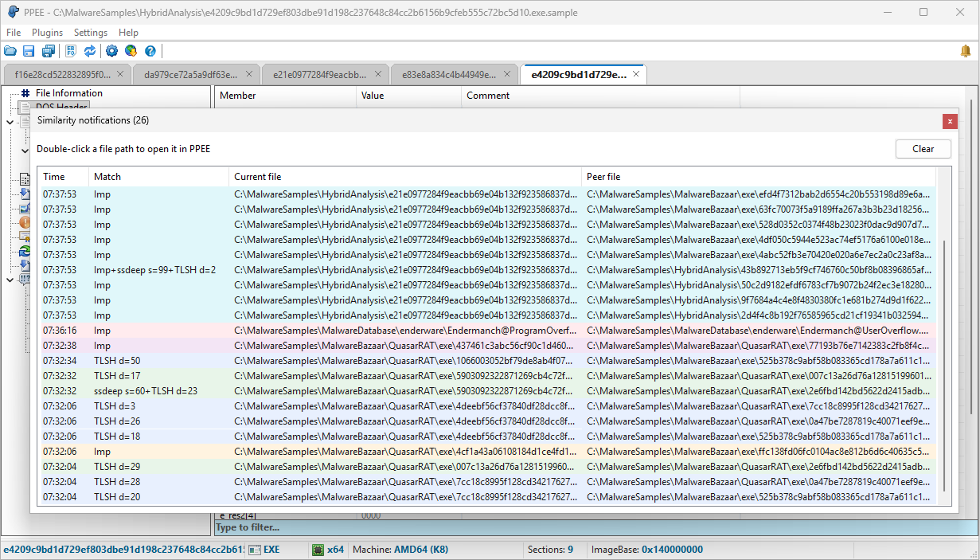Open the File menu
980x560 pixels.
(14, 33)
